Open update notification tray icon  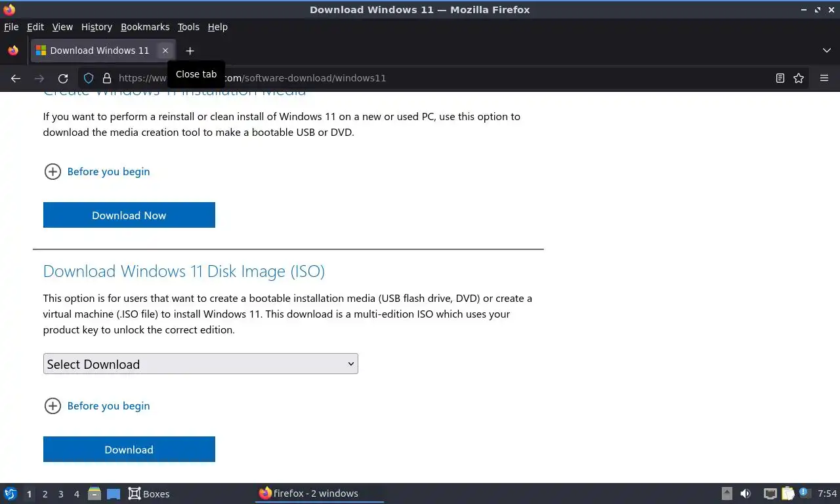click(804, 492)
